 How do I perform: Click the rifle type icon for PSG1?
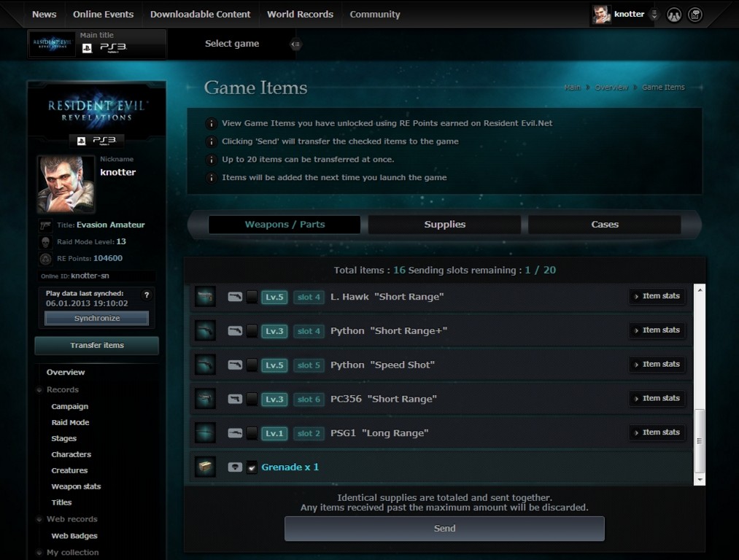[x=235, y=433]
